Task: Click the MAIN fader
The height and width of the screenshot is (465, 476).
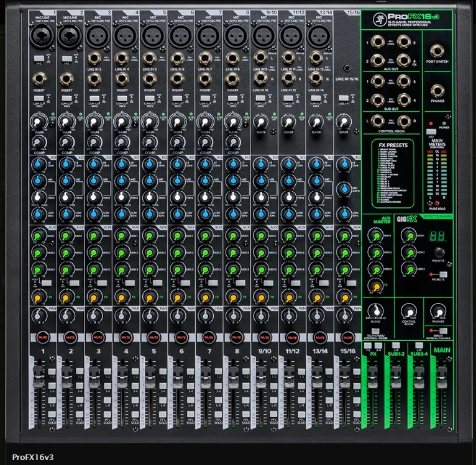Action: click(x=442, y=374)
